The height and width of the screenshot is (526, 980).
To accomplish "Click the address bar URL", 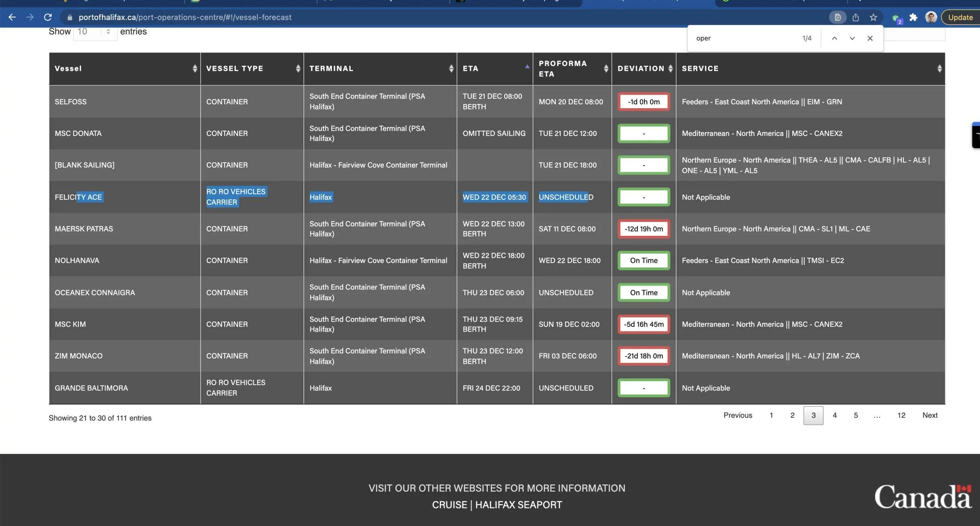I will [x=185, y=17].
